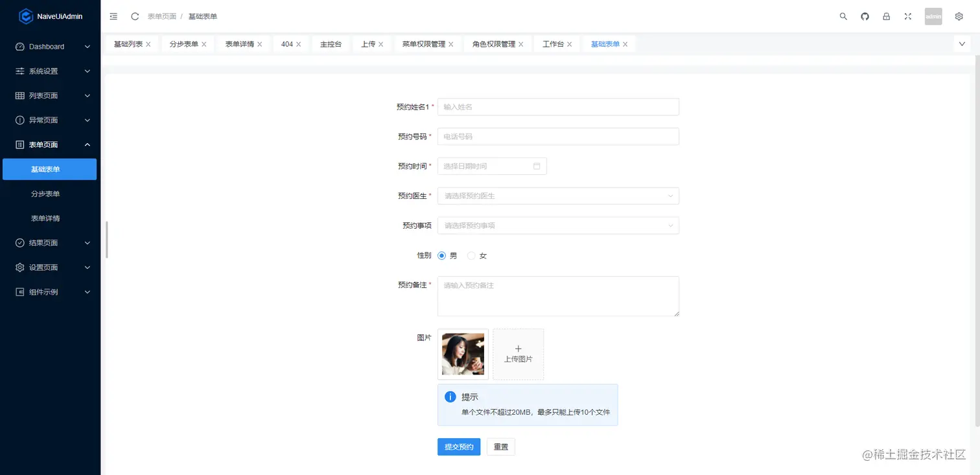Click the lock screen icon in the header
The image size is (980, 475).
click(886, 16)
